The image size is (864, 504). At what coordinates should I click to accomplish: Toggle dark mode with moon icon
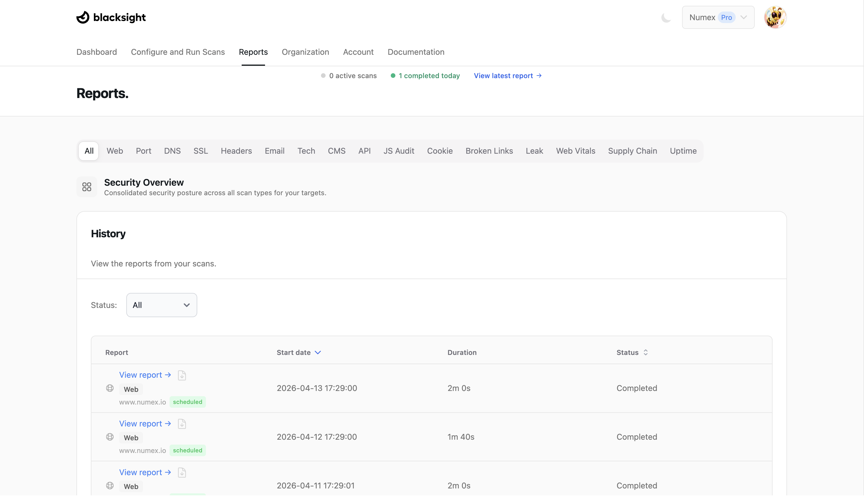666,18
